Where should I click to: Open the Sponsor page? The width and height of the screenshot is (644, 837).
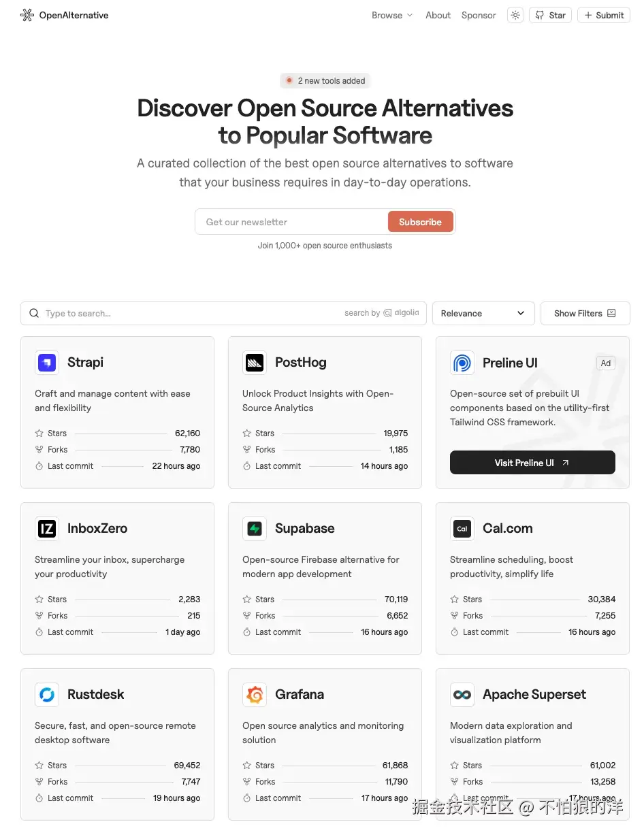point(479,15)
